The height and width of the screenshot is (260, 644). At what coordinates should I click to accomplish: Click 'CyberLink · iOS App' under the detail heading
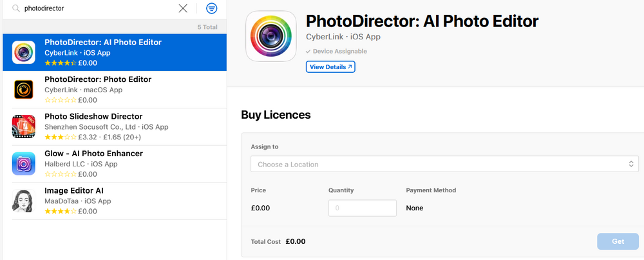[343, 37]
